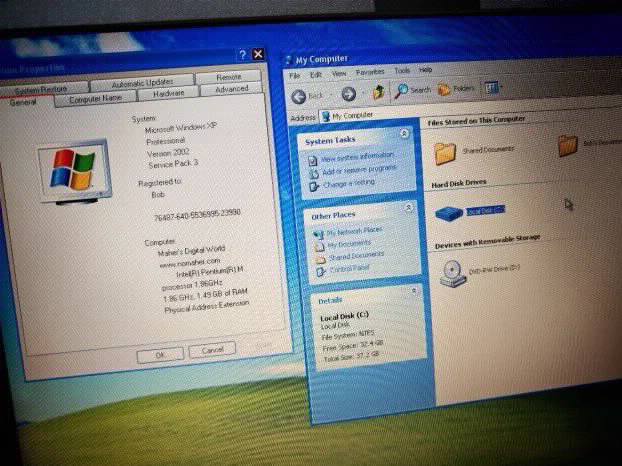Click the Address bar field
Viewport: 622px width, 466px height.
(x=468, y=111)
